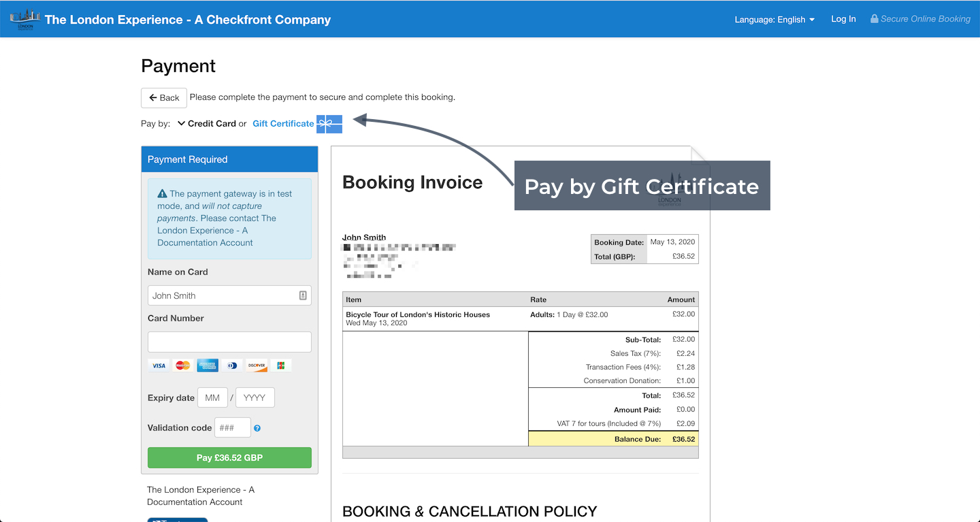Click The London Experience header title
Image resolution: width=980 pixels, height=522 pixels.
(x=188, y=20)
